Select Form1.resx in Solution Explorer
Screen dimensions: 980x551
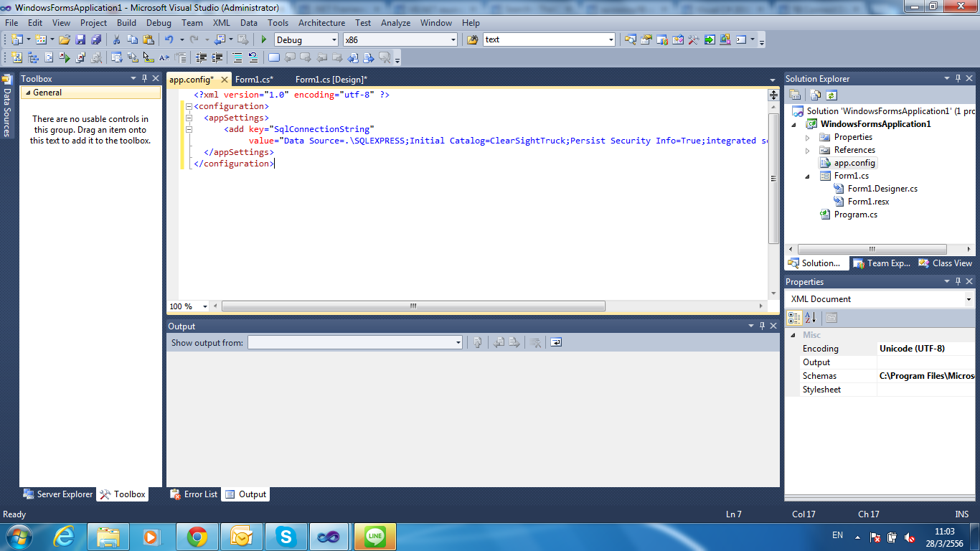coord(868,202)
